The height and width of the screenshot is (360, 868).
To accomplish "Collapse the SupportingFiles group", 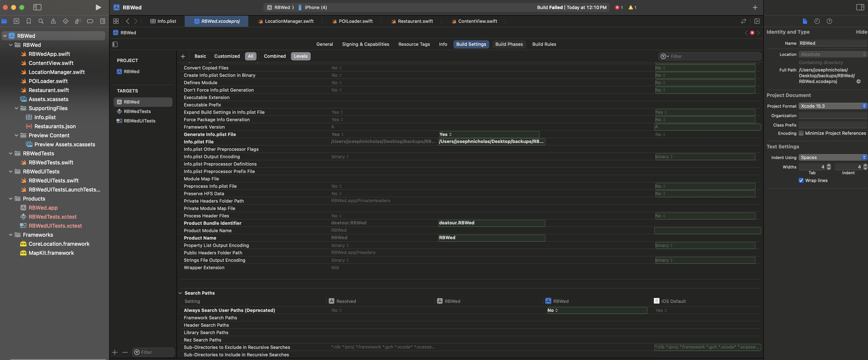I will (16, 108).
